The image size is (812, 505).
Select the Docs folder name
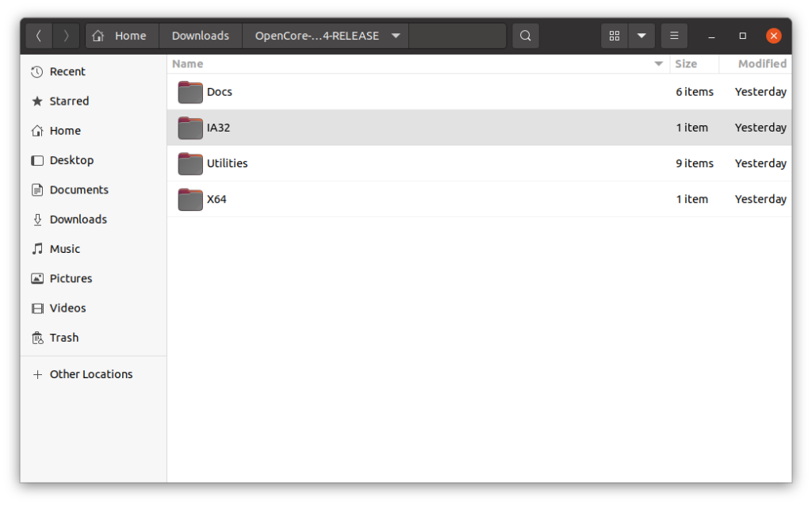(x=220, y=92)
